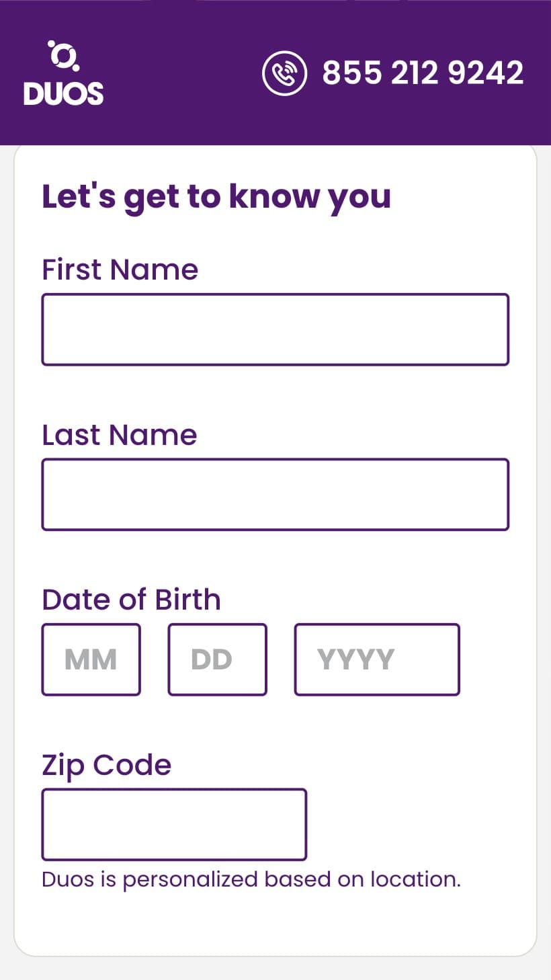Click the phone call icon
This screenshot has width=551, height=980.
284,73
